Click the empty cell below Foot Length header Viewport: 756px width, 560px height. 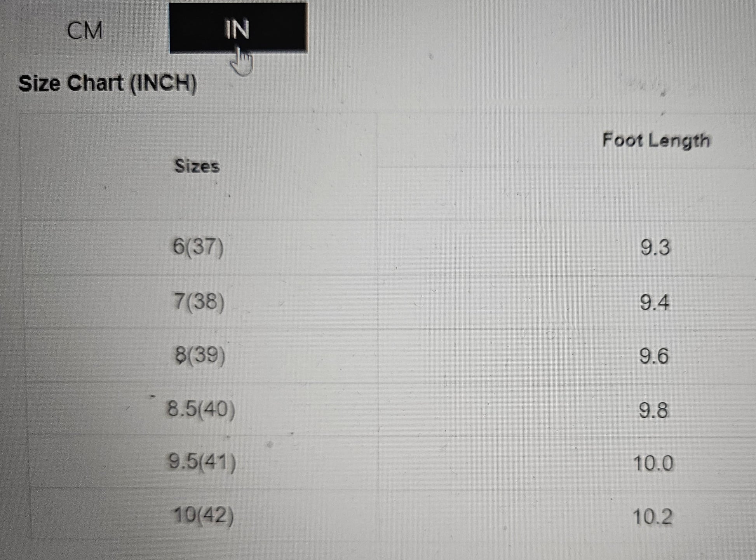click(x=566, y=194)
